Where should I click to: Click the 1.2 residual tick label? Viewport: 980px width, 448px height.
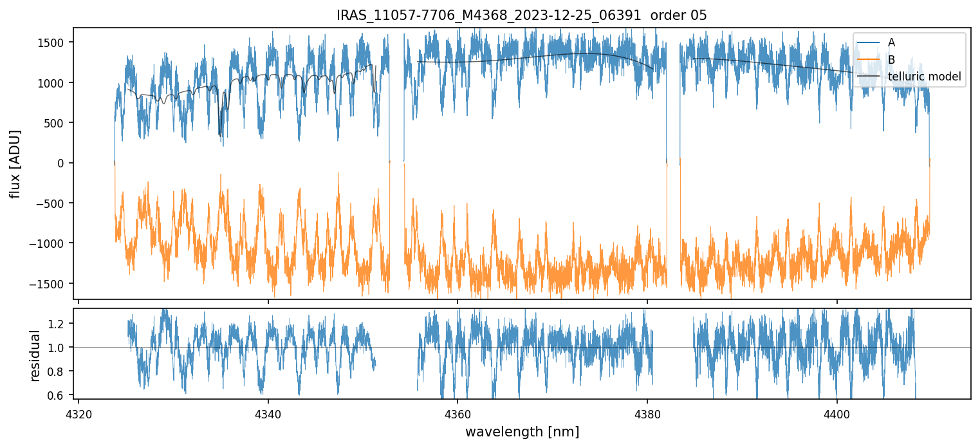coord(60,324)
